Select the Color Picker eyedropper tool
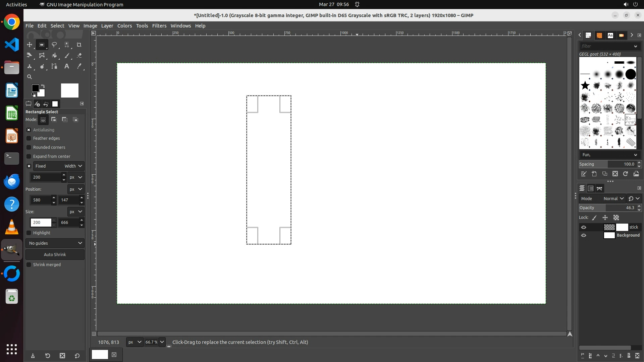Viewport: 644px width, 362px height. [79, 66]
